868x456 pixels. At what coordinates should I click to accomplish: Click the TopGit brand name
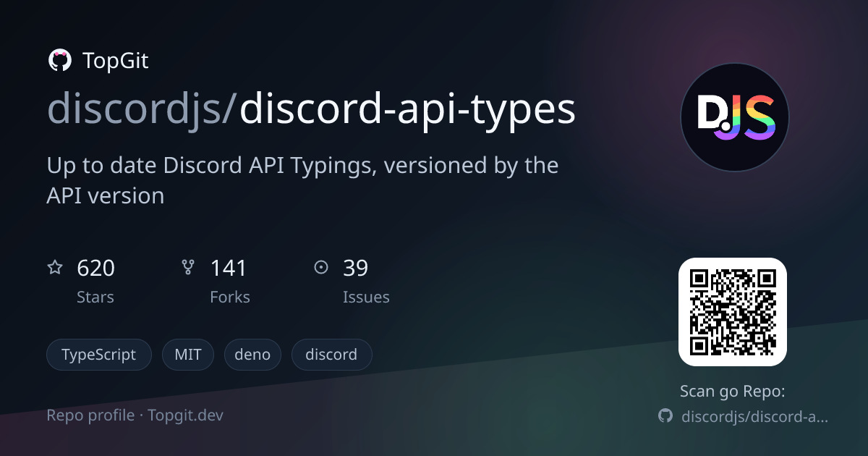[116, 61]
